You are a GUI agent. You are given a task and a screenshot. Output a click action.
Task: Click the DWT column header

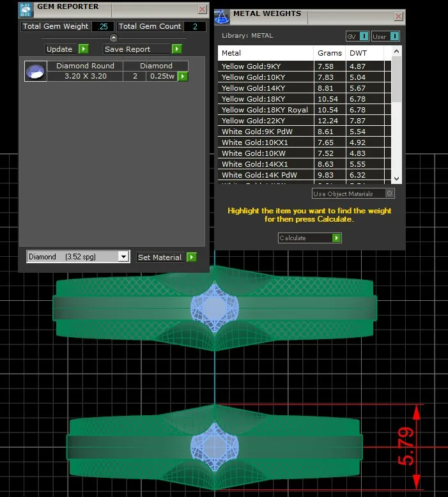(x=365, y=53)
